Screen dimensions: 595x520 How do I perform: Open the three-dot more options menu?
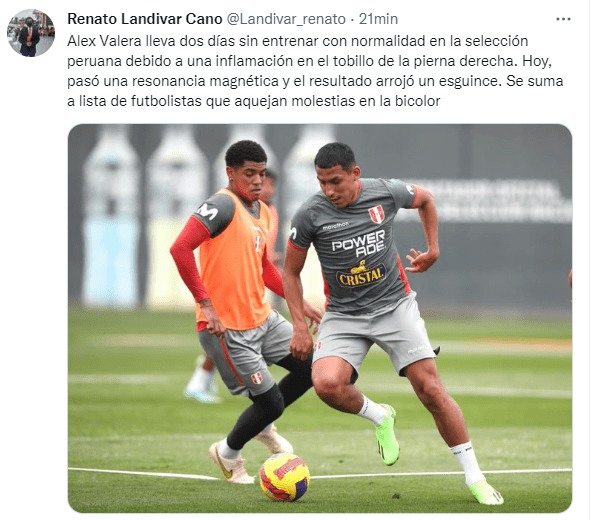[563, 19]
